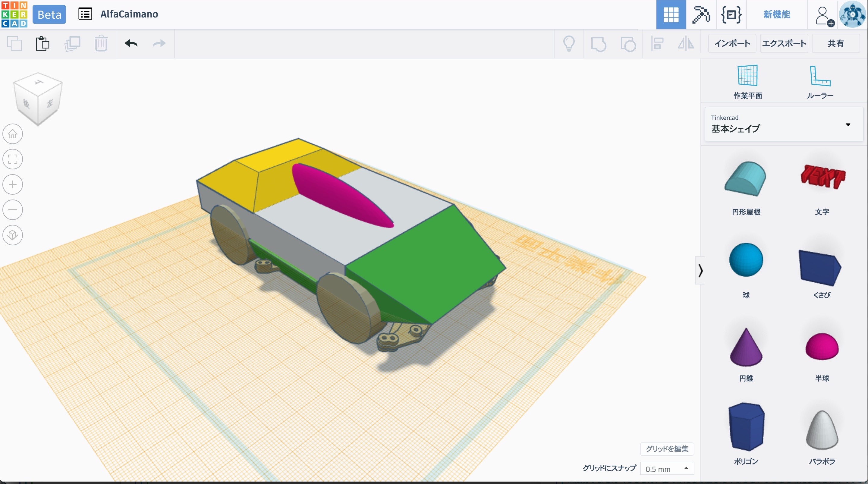Click the paste clipboard icon

click(43, 43)
